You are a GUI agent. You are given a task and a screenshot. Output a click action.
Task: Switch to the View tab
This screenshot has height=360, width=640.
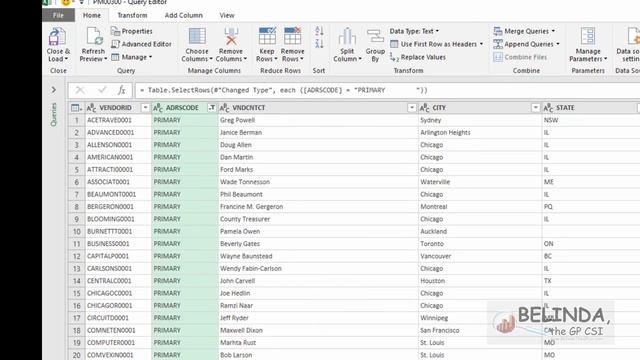click(227, 15)
